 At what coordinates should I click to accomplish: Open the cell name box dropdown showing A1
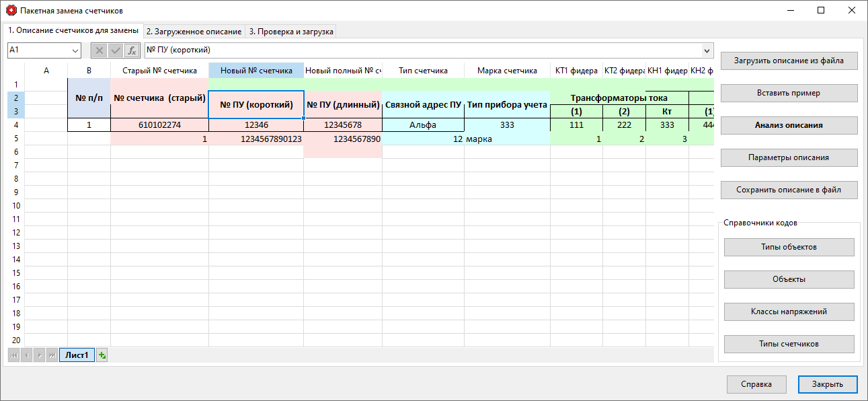[x=75, y=50]
